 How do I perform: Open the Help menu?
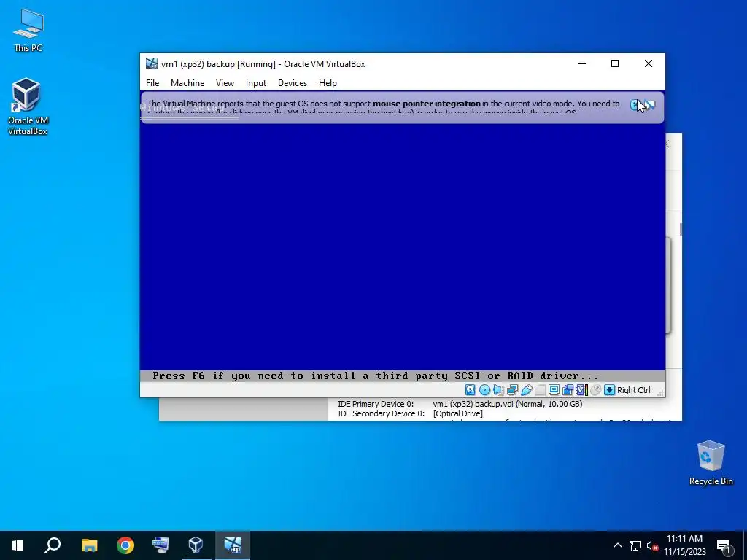[x=328, y=83]
